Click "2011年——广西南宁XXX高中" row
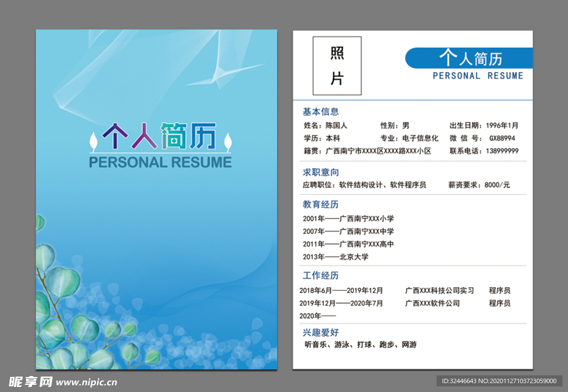568x392 pixels. (x=348, y=245)
